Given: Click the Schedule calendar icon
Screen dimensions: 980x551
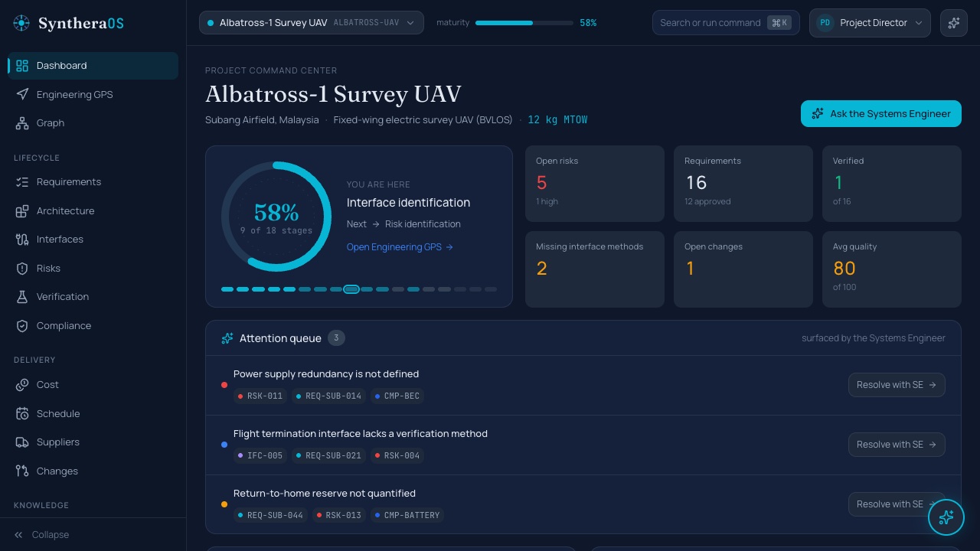Looking at the screenshot, I should pos(22,414).
